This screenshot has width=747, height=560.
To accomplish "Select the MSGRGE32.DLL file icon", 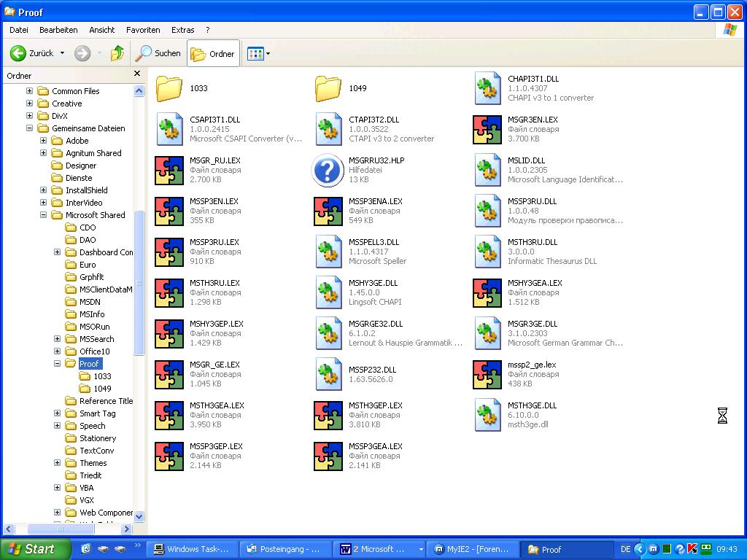I will tap(328, 334).
